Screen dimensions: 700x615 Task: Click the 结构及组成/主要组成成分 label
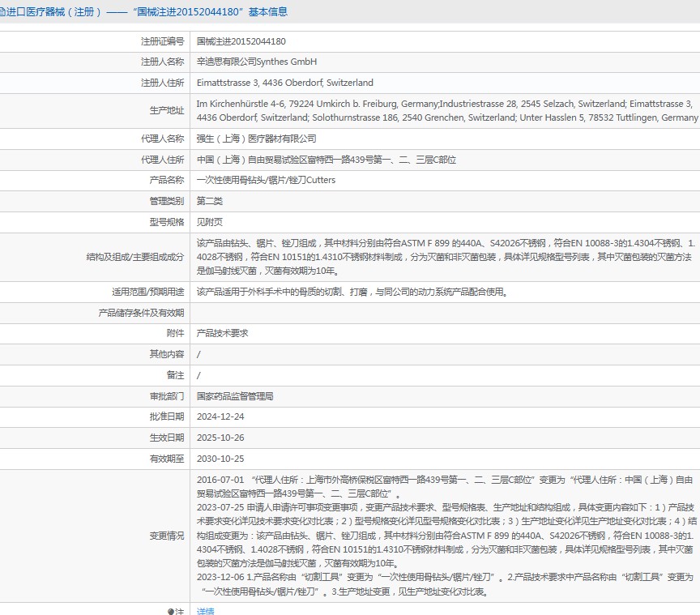click(x=135, y=257)
